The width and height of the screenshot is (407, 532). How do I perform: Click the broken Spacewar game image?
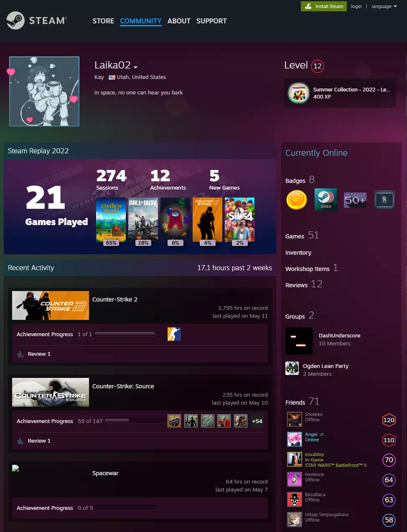coord(15,468)
